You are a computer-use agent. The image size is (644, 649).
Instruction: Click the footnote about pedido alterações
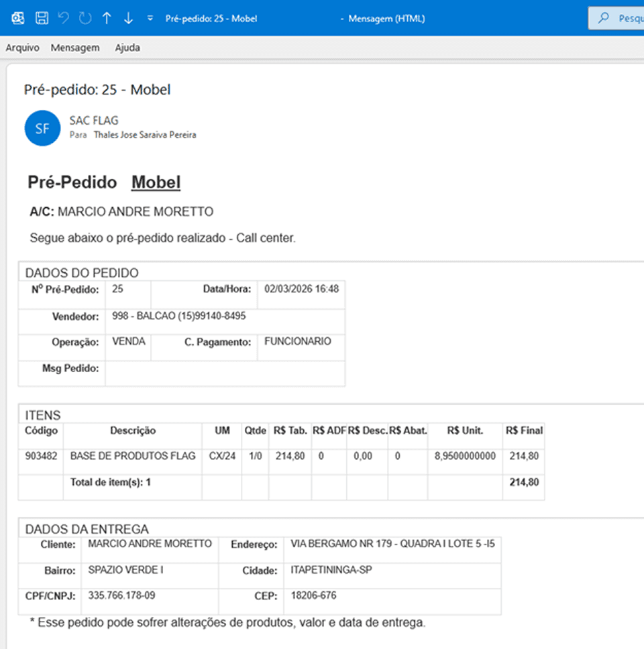[227, 622]
